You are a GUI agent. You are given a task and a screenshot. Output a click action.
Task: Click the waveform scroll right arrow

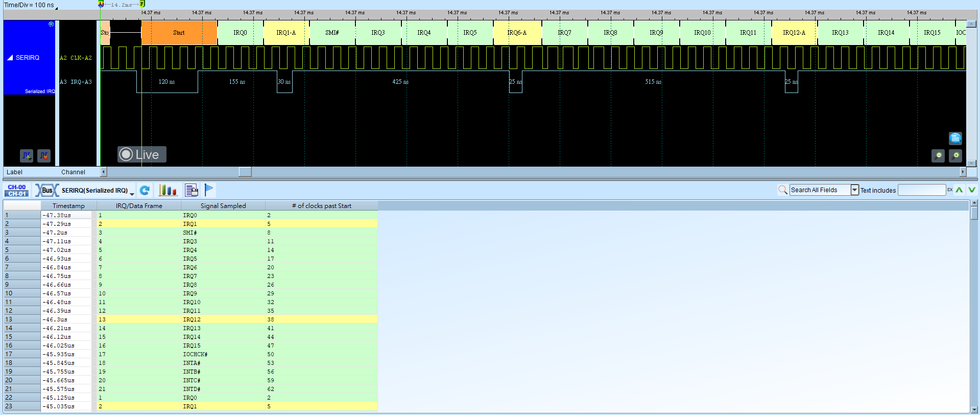pyautogui.click(x=963, y=172)
